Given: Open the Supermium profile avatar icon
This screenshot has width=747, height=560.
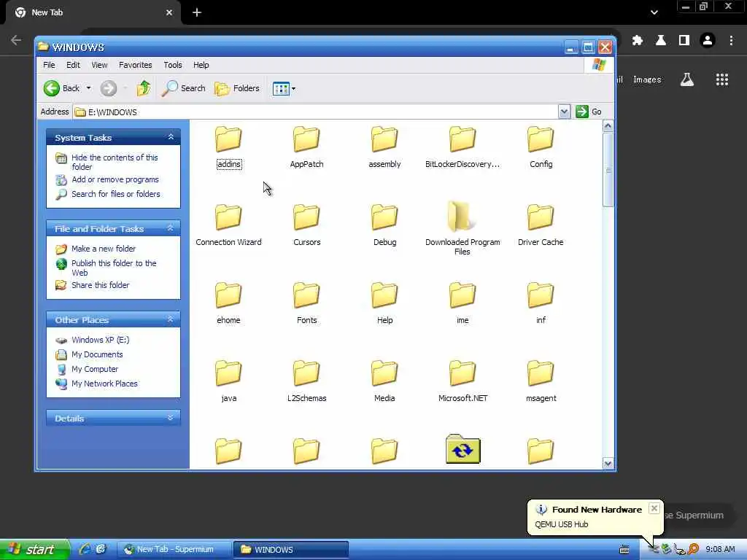Looking at the screenshot, I should coord(708,41).
